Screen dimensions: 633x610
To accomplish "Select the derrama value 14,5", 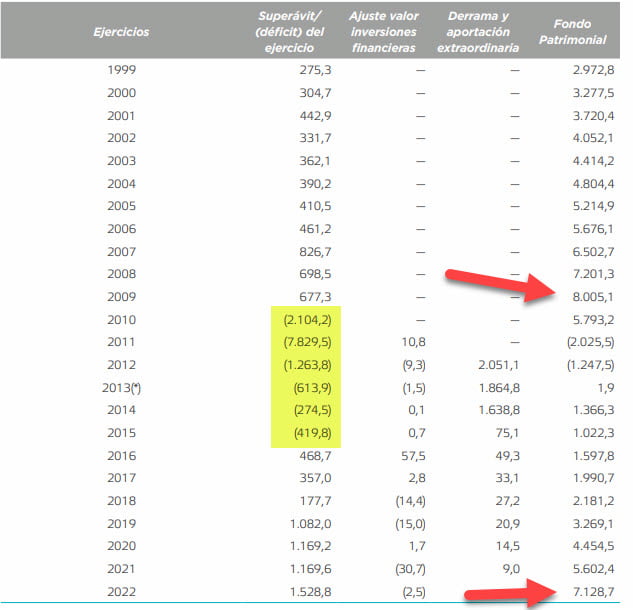I will [507, 546].
